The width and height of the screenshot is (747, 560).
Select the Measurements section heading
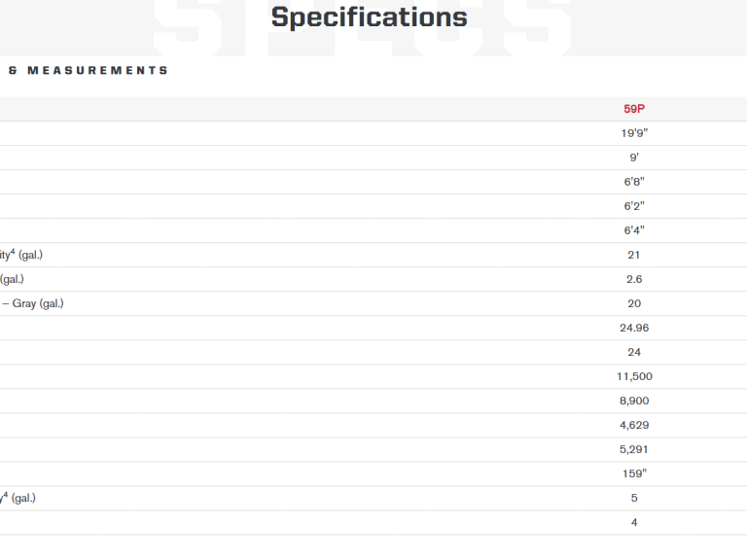[89, 70]
